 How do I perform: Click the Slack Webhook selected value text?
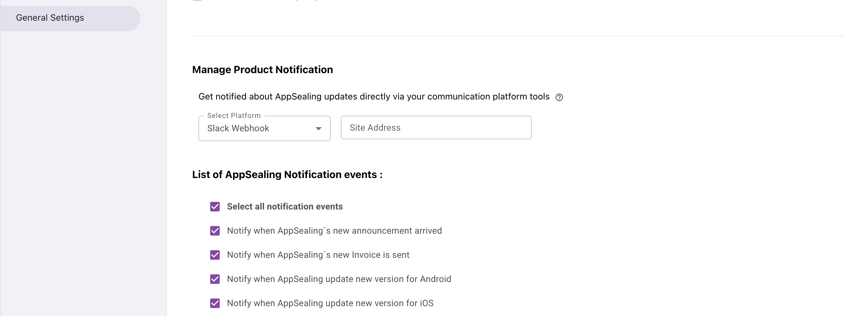(x=238, y=128)
